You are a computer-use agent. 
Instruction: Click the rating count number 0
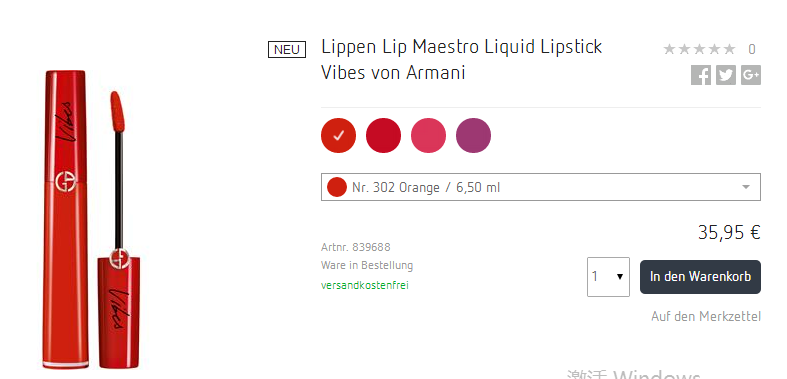tap(751, 49)
